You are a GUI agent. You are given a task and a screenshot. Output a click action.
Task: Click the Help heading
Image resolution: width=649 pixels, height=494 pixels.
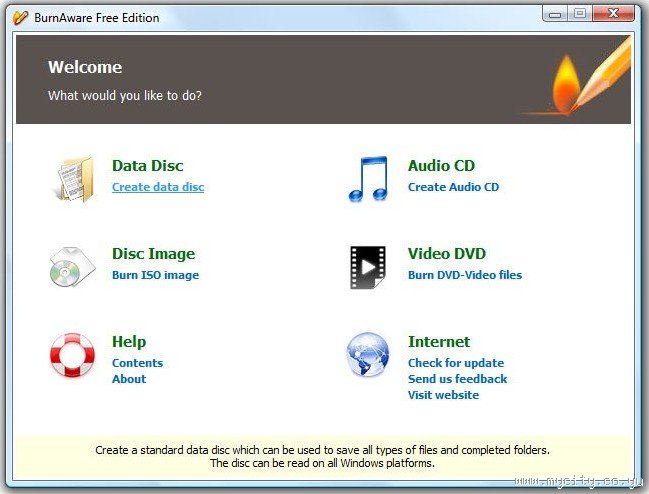129,342
